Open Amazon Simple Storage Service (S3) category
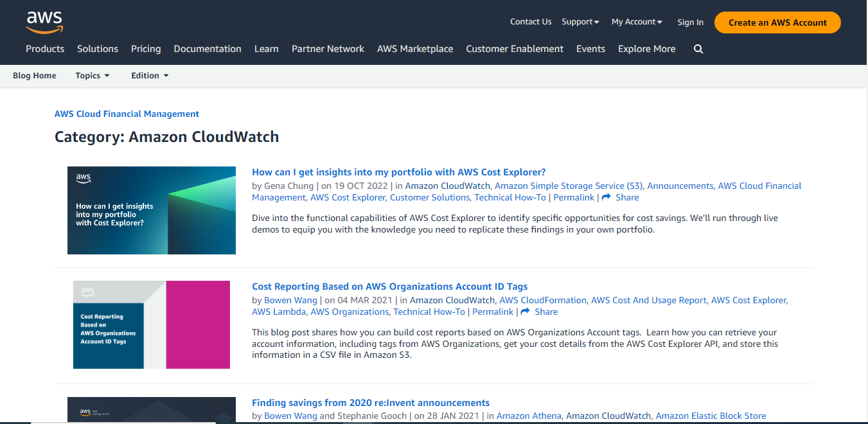 click(569, 186)
